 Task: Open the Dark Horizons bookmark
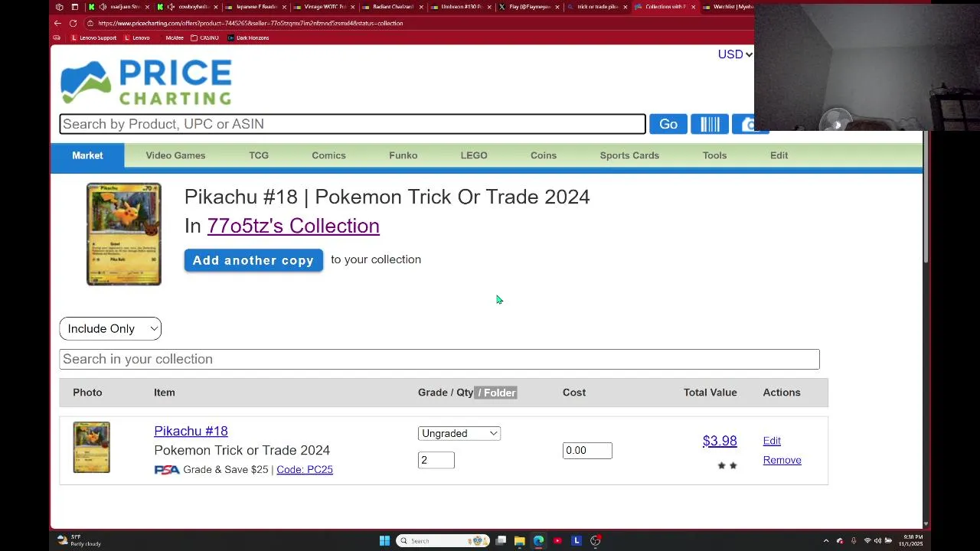coord(248,37)
